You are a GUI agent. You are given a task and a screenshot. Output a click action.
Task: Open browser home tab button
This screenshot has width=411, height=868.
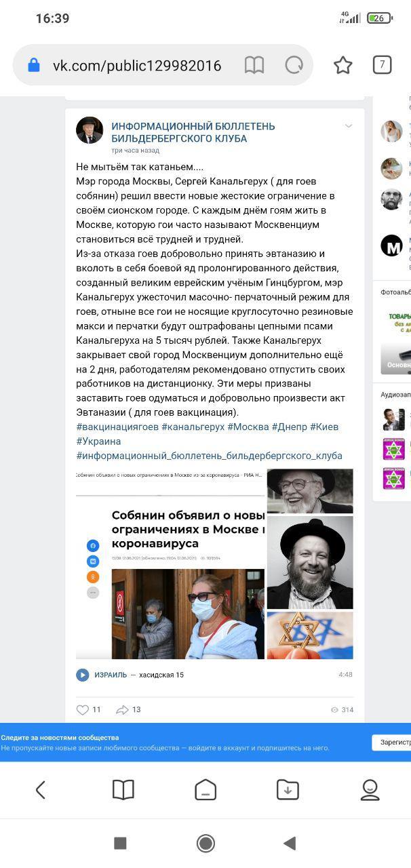point(206,789)
